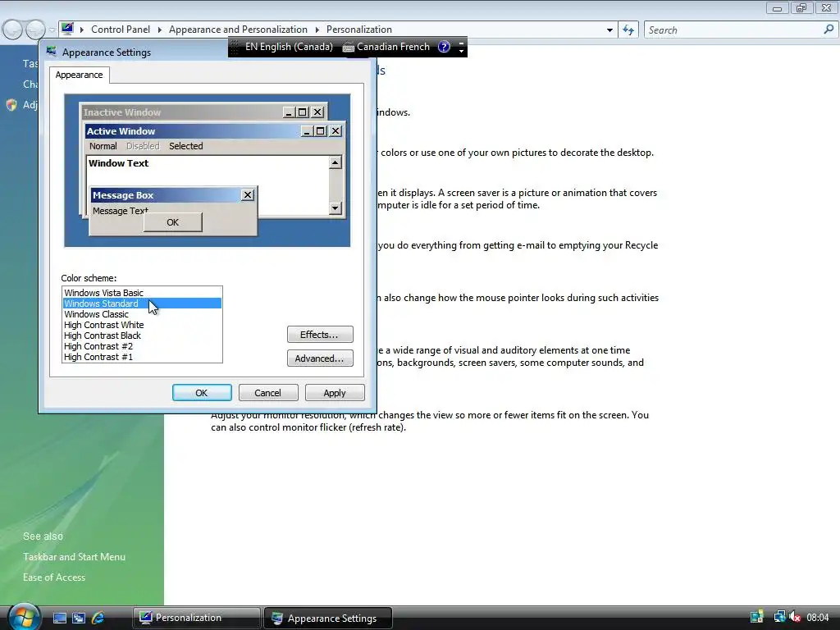Click the taskbar clock 08:04

(818, 618)
